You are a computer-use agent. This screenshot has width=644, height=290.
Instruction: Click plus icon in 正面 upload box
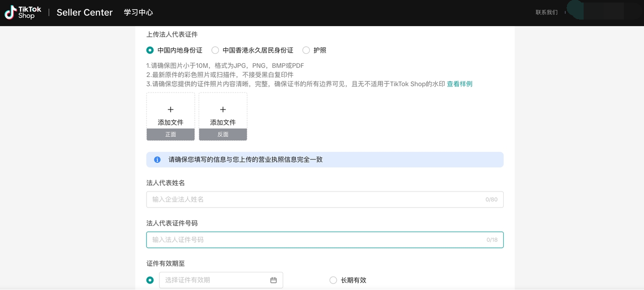tap(171, 110)
